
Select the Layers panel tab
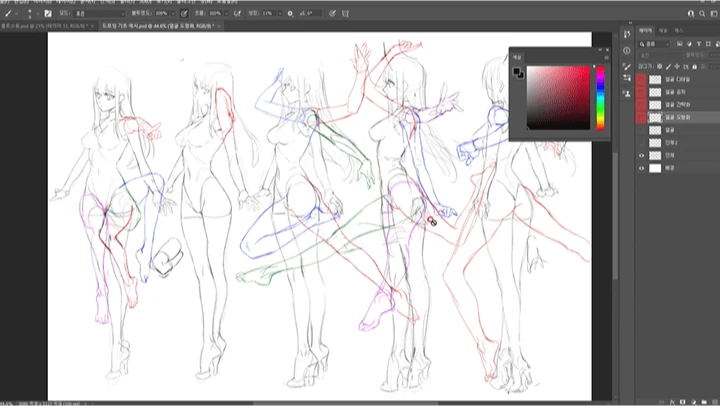(x=646, y=31)
